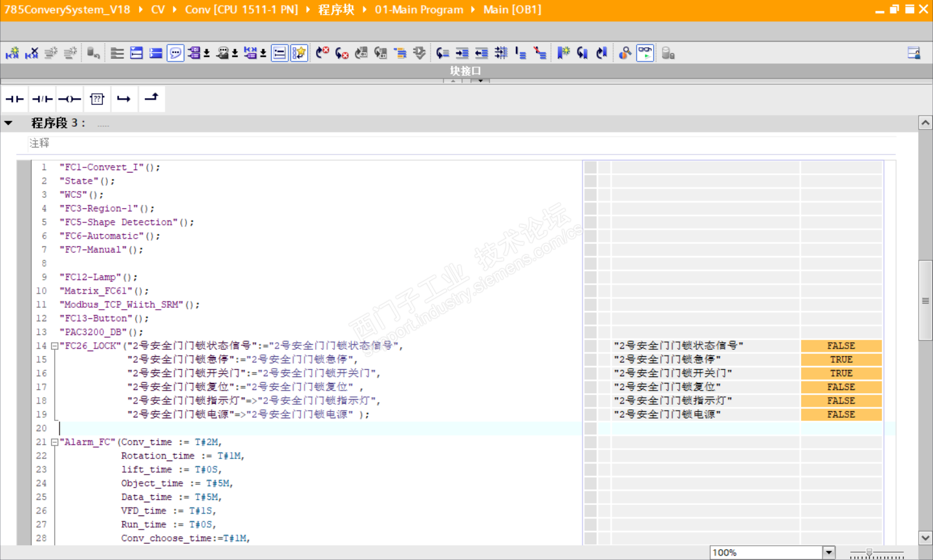This screenshot has width=933, height=560.
Task: Insert a normally closed contact
Action: click(x=42, y=99)
